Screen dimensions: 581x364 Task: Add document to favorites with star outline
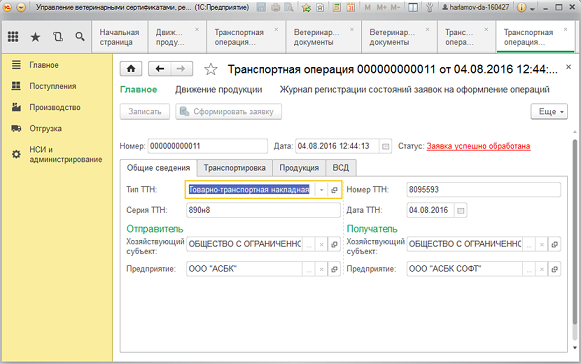tap(211, 69)
